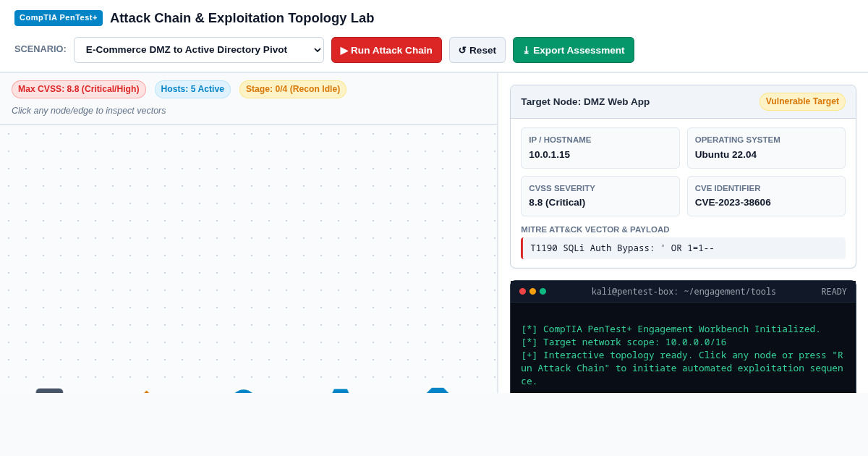Viewport: 868px width, 456px height.
Task: Select the Workbench Initialized terminal line
Action: click(x=671, y=329)
